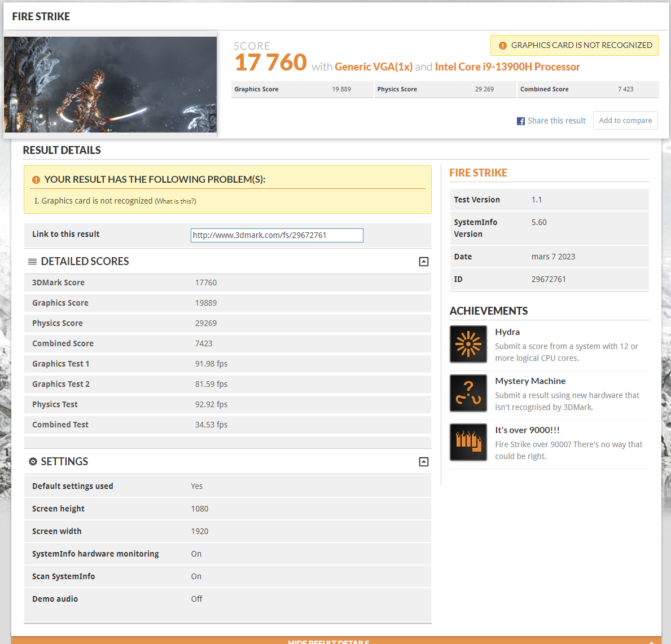Click the warning icon beside problems heading
This screenshot has height=644, width=671.
(x=36, y=179)
